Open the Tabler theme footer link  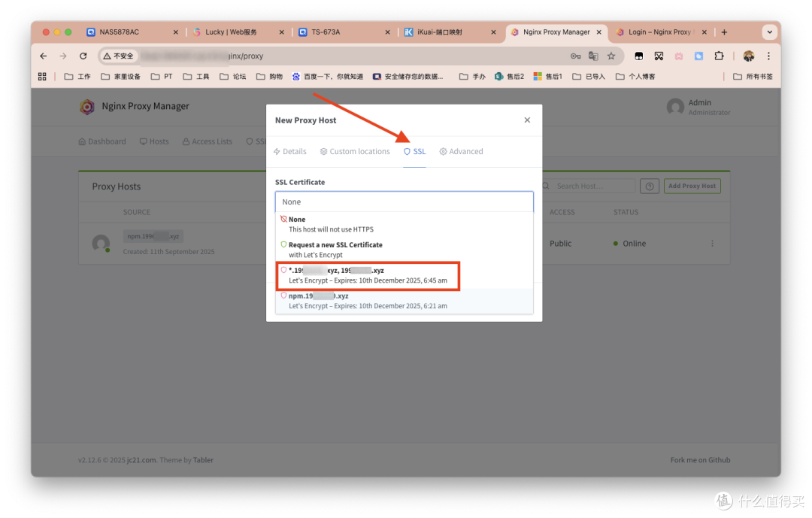coord(203,460)
